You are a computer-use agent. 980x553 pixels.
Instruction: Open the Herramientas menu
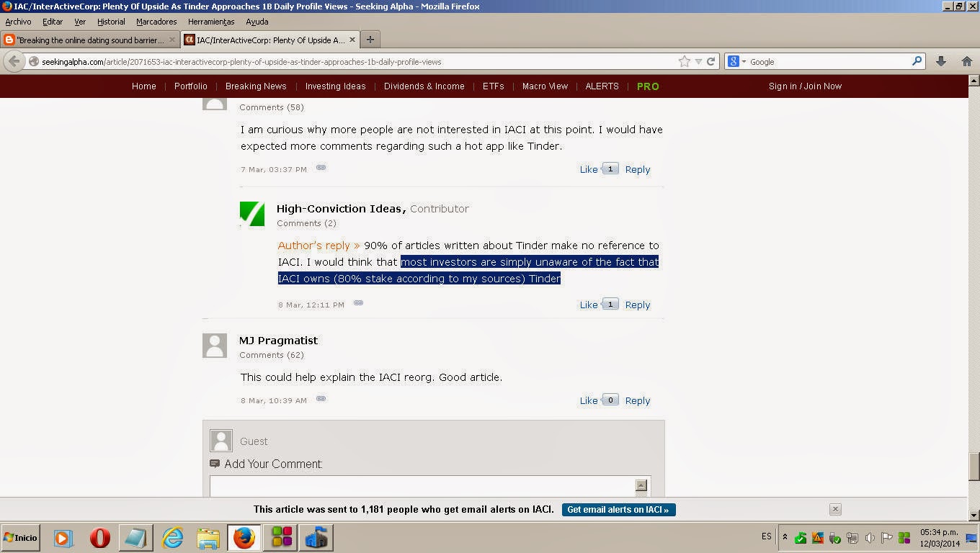coord(211,22)
